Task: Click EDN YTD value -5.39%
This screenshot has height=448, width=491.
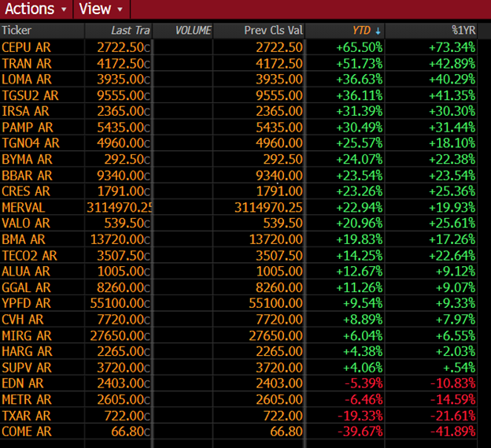Action: tap(364, 383)
